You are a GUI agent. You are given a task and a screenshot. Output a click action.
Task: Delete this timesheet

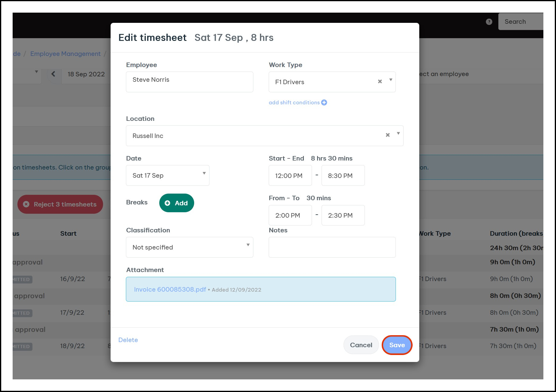click(x=128, y=340)
